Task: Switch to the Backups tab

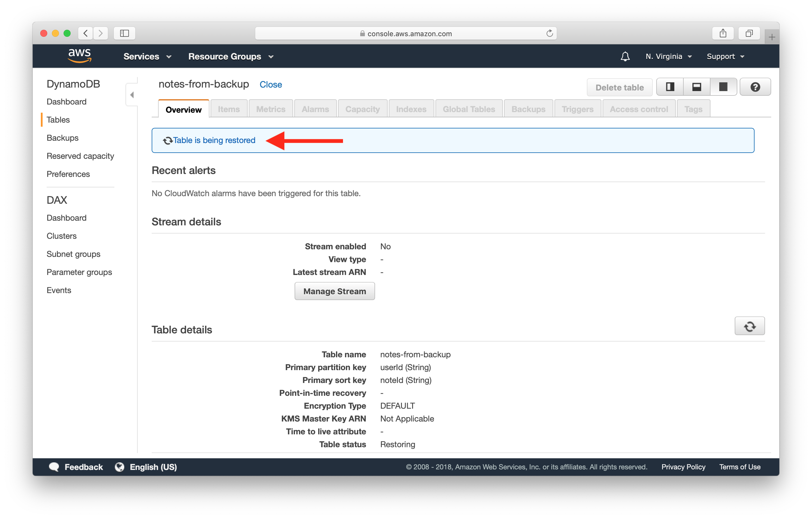Action: tap(529, 109)
